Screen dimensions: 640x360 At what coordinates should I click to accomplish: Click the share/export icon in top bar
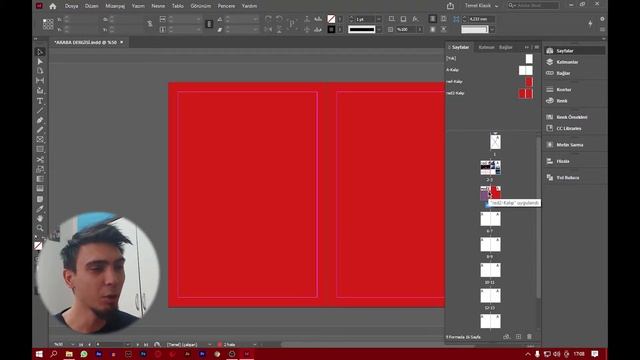pyautogui.click(x=450, y=6)
